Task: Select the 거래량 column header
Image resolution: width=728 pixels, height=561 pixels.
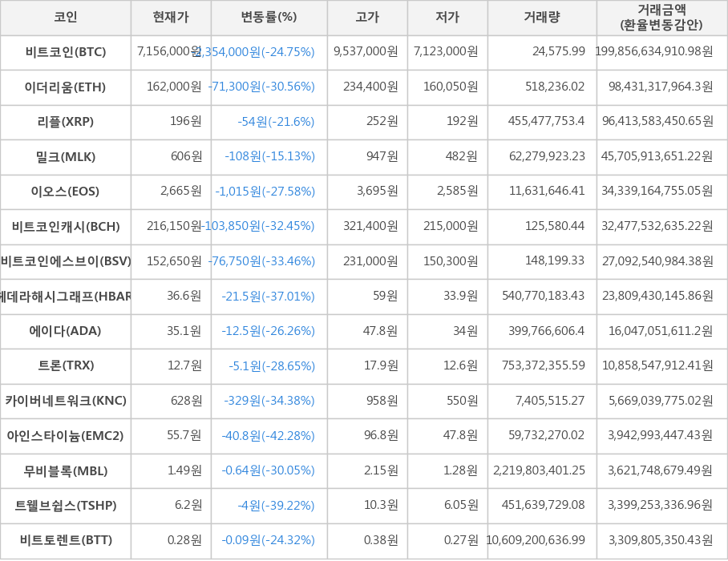Action: point(542,18)
